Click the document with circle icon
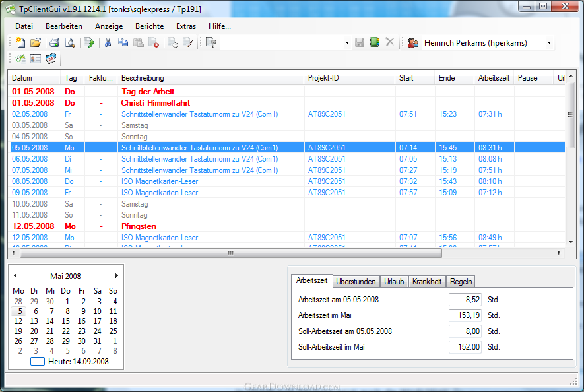This screenshot has width=584, height=392. [173, 42]
